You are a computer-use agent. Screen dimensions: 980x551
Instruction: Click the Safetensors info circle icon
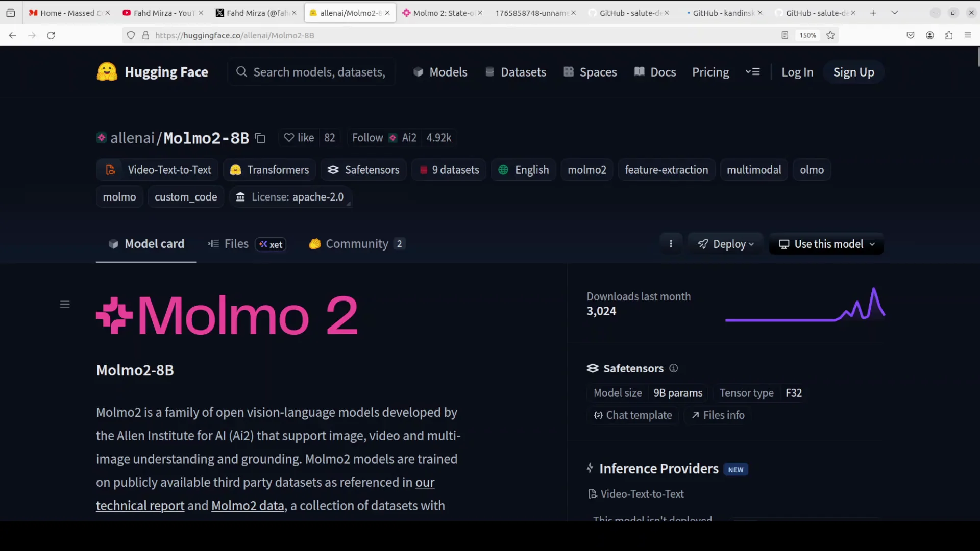[x=674, y=368]
